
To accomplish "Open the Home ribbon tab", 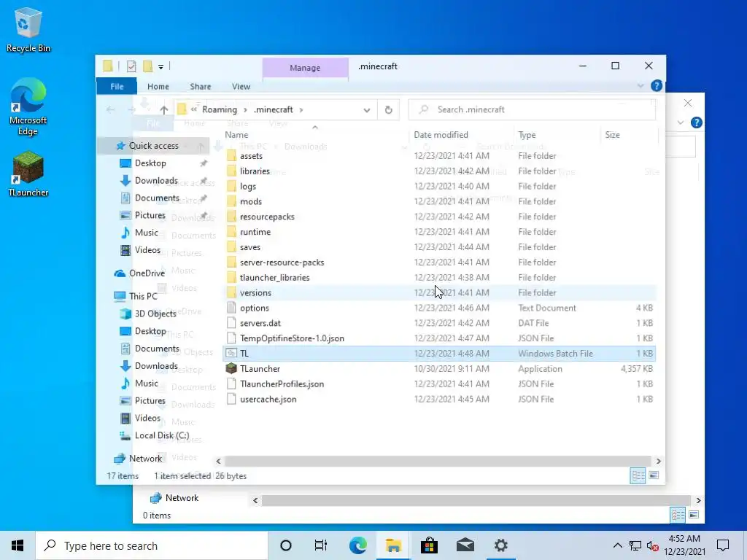I will click(x=158, y=86).
